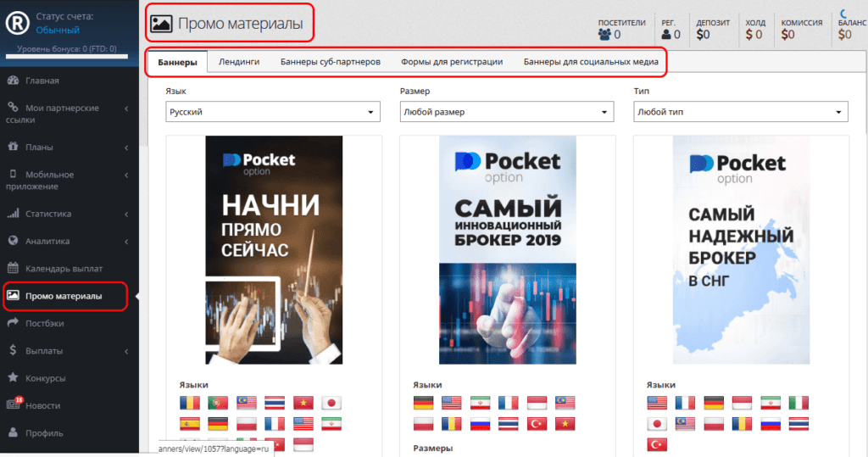
Task: Open Самый надежный брокер в СНГ banner thumbnail
Action: [x=741, y=250]
